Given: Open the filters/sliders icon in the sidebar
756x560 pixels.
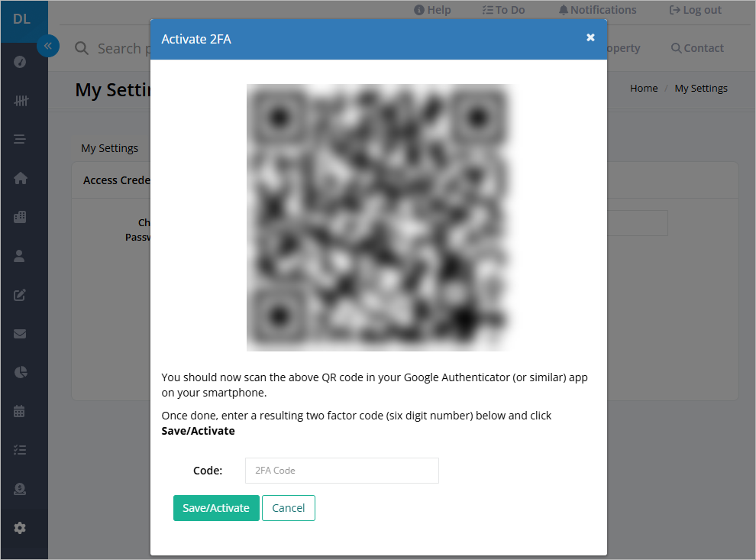Looking at the screenshot, I should click(x=20, y=100).
